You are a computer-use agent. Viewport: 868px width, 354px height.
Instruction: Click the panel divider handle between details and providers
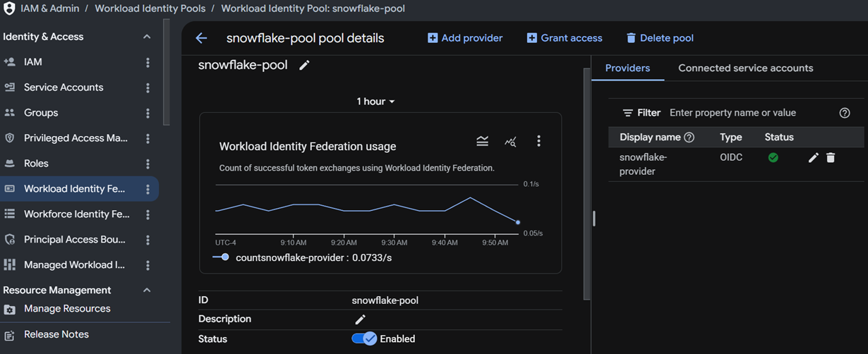[x=594, y=219]
